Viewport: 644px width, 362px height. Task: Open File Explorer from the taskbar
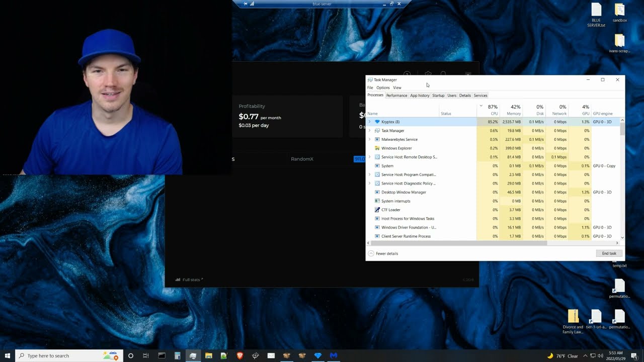pos(208,355)
